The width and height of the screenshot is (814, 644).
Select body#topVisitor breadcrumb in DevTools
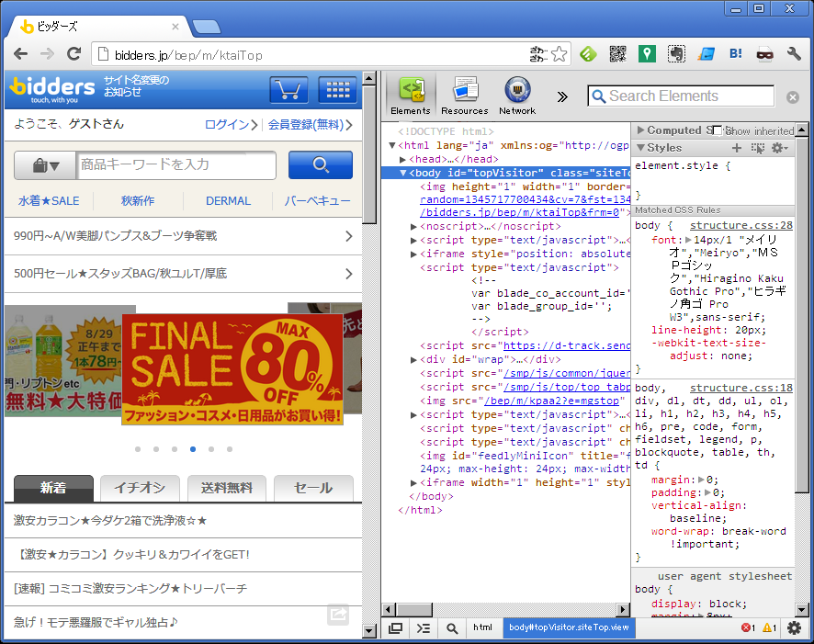point(569,627)
